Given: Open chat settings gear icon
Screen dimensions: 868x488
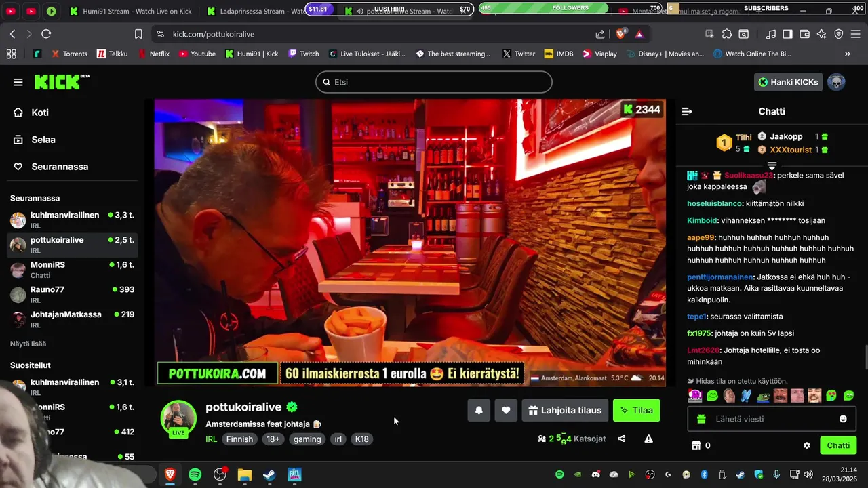Looking at the screenshot, I should 807,445.
